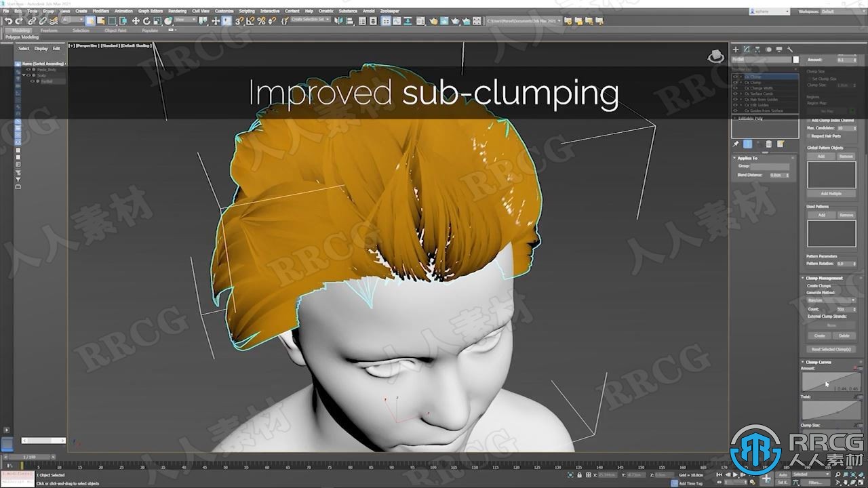Screen dimensions: 868x488
Task: Toggle the 3D Snaps icon
Action: 239,21
